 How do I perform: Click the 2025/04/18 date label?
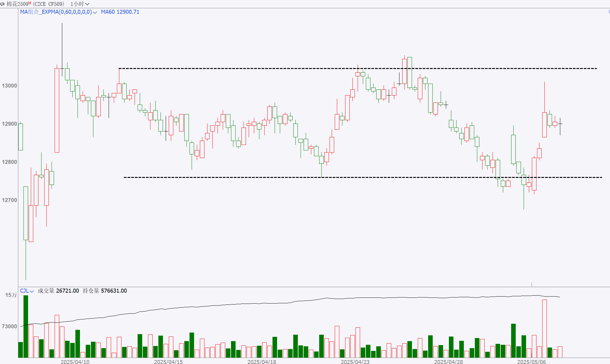262,362
